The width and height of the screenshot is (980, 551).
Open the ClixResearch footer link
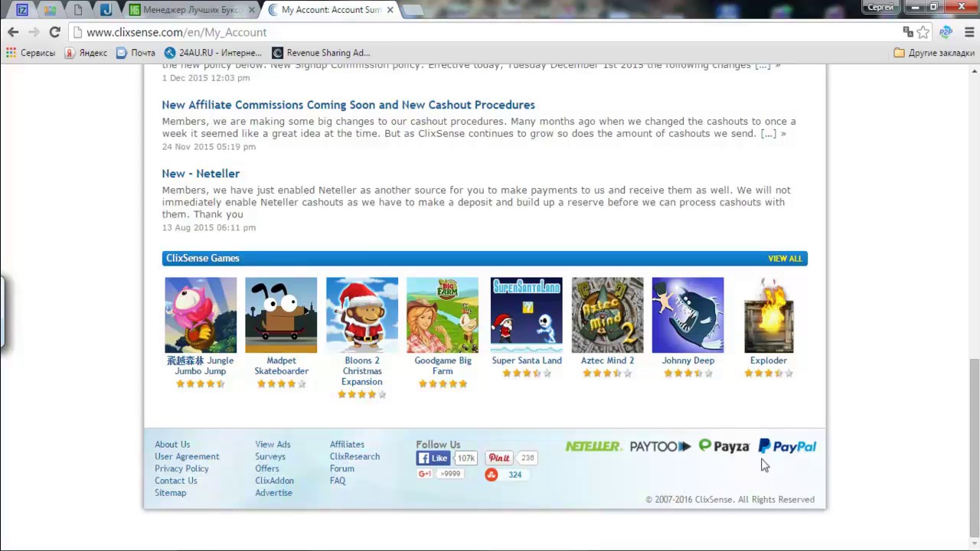(x=354, y=457)
